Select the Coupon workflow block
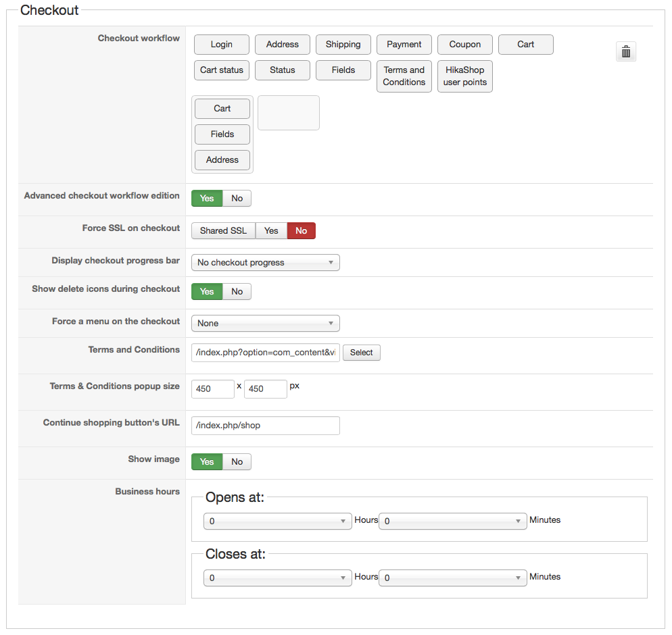This screenshot has height=635, width=672. 464,45
